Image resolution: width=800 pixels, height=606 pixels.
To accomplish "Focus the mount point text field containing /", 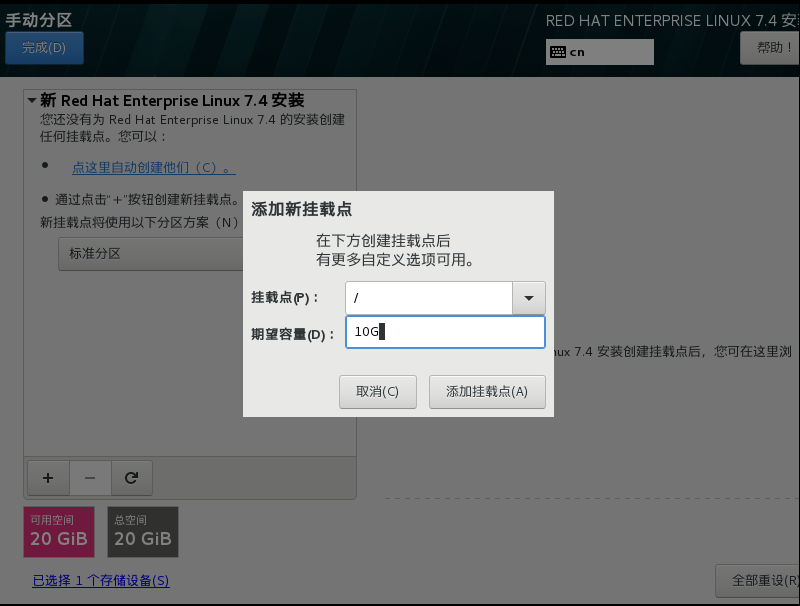I will point(429,298).
